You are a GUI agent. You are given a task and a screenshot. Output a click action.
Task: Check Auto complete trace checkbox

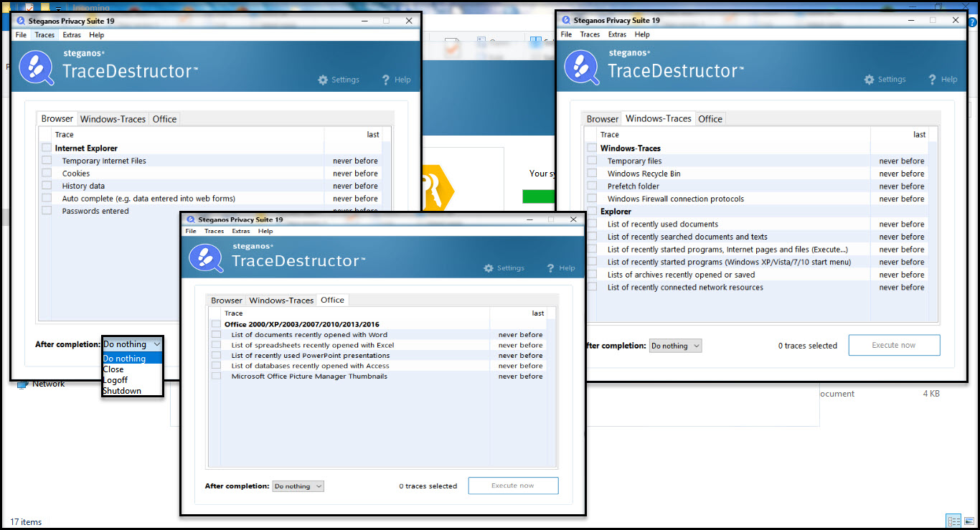47,198
